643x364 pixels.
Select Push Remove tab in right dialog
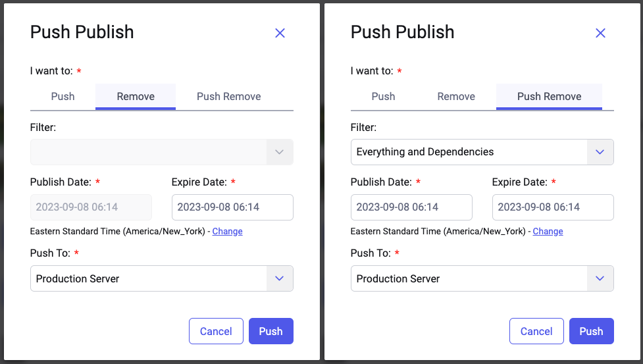(x=549, y=96)
